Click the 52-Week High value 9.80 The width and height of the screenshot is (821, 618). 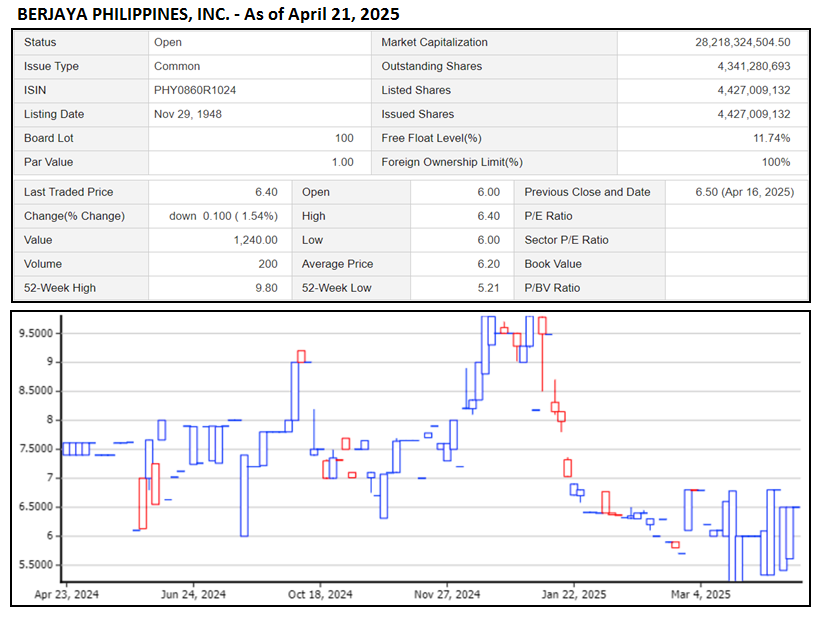267,288
